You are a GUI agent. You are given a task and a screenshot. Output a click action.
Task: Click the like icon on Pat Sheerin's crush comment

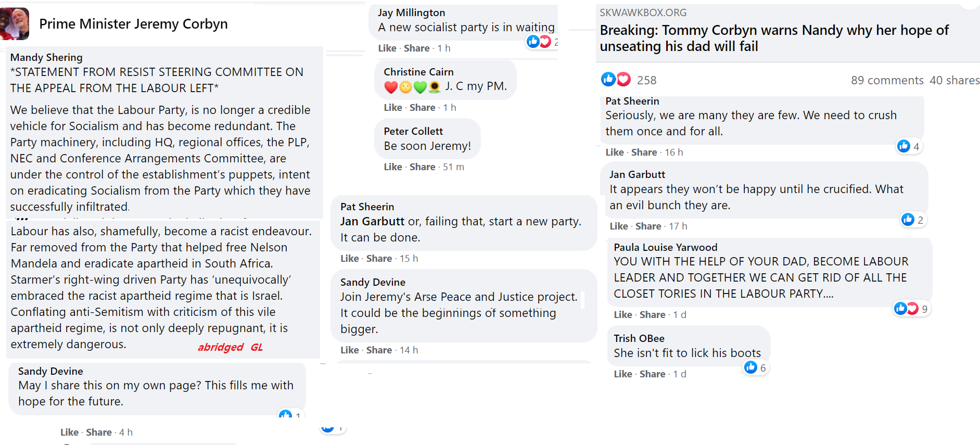click(x=904, y=146)
